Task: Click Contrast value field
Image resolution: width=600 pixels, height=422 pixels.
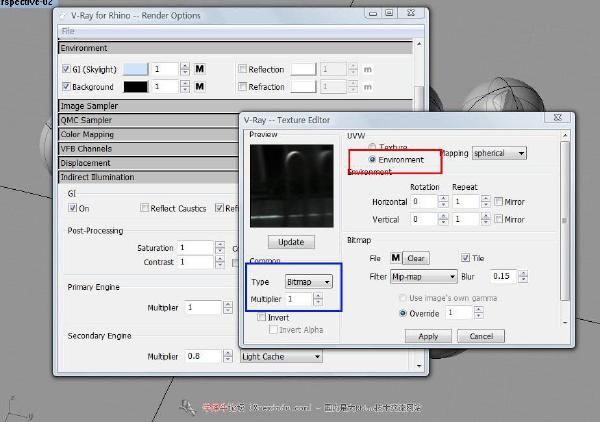Action: [x=196, y=262]
